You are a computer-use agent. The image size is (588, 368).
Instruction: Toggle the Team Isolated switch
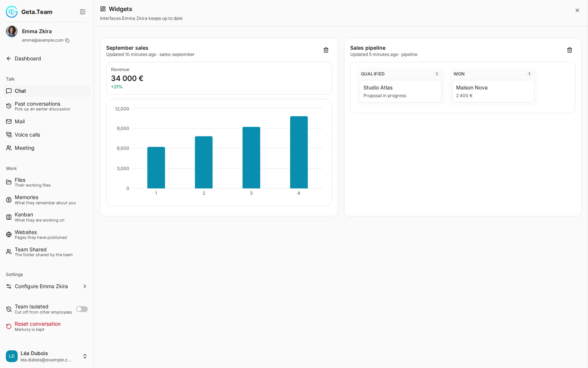click(x=82, y=309)
